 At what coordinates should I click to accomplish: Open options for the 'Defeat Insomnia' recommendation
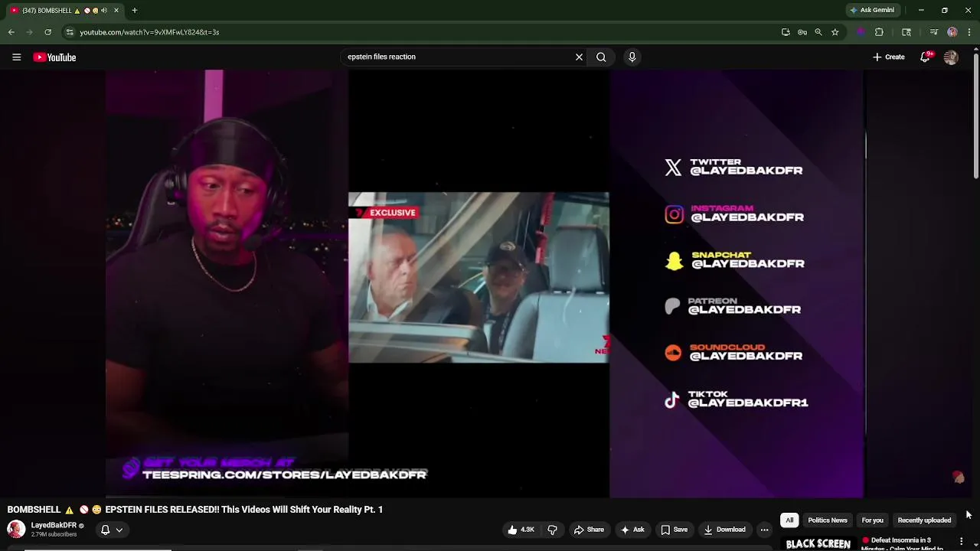point(961,541)
